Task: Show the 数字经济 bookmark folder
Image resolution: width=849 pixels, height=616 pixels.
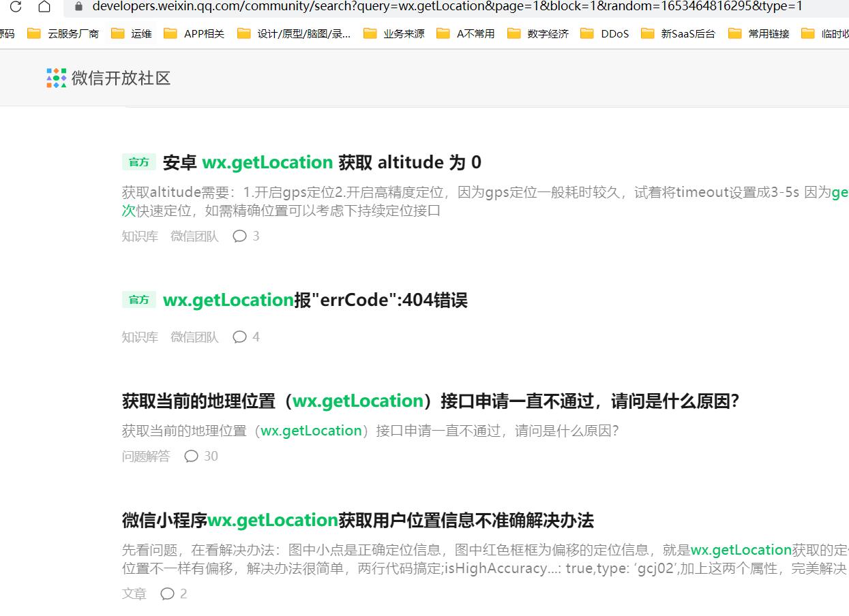Action: pos(538,33)
